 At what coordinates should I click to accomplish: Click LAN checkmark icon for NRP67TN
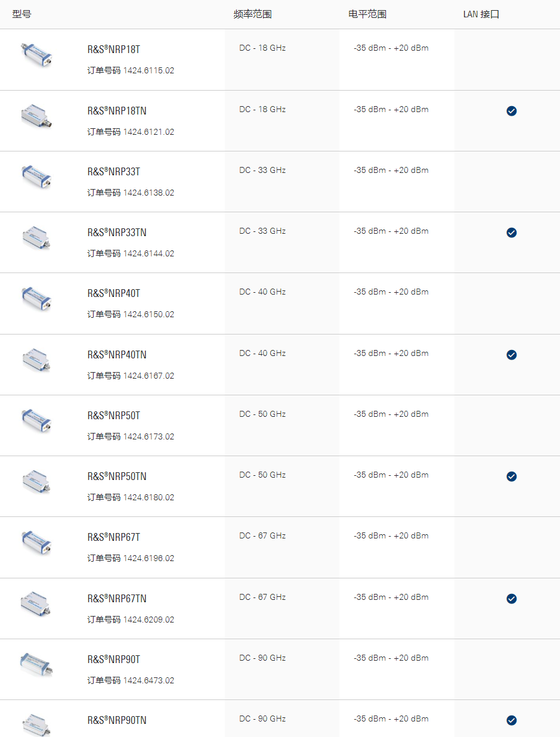click(511, 599)
